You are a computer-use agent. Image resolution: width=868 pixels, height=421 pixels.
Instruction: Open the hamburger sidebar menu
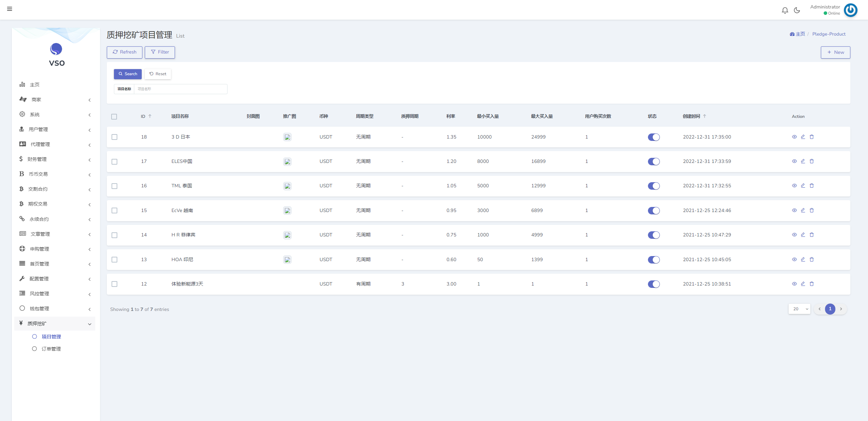point(9,9)
